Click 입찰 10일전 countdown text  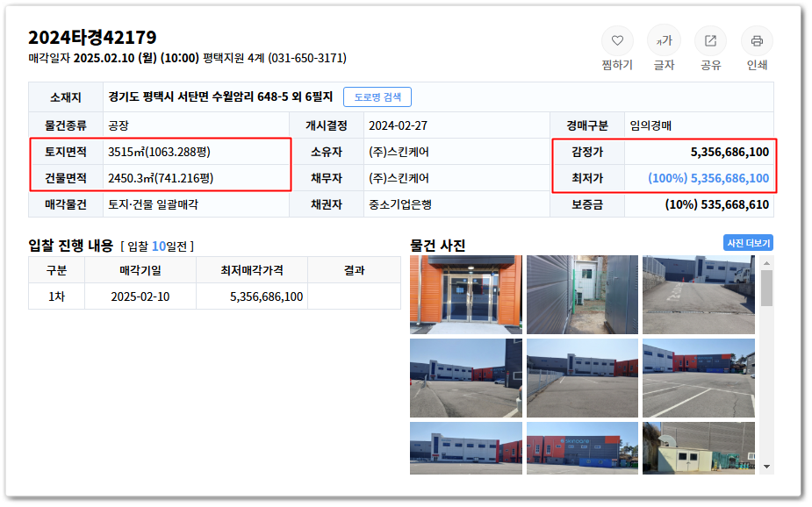tap(157, 246)
